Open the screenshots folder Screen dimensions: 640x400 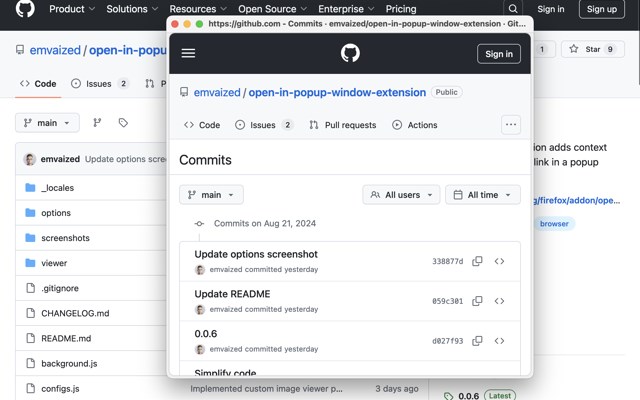click(65, 238)
